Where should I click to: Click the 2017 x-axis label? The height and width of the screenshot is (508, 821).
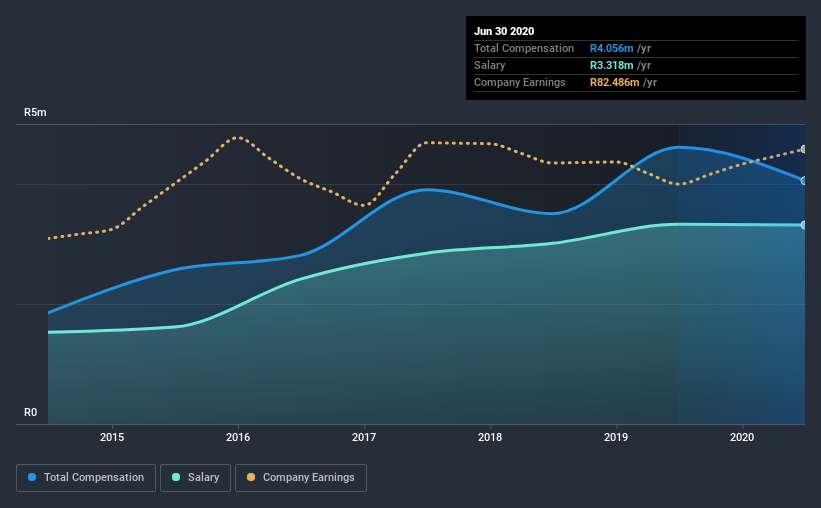pyautogui.click(x=364, y=437)
